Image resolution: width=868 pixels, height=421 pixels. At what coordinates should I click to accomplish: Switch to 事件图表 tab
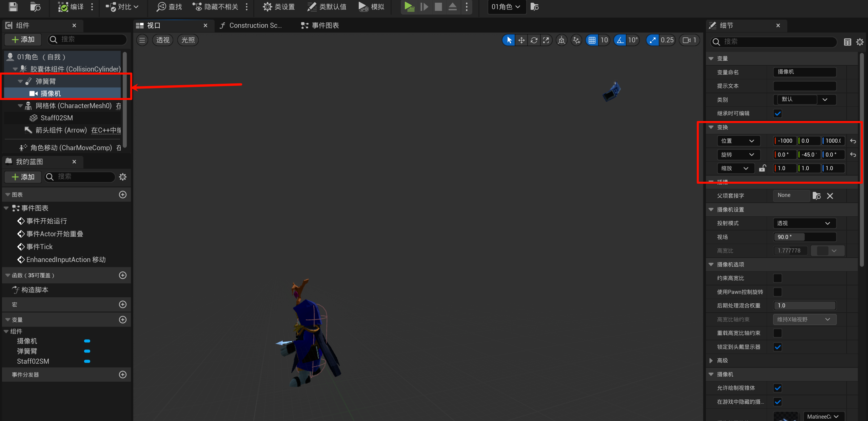(x=320, y=26)
